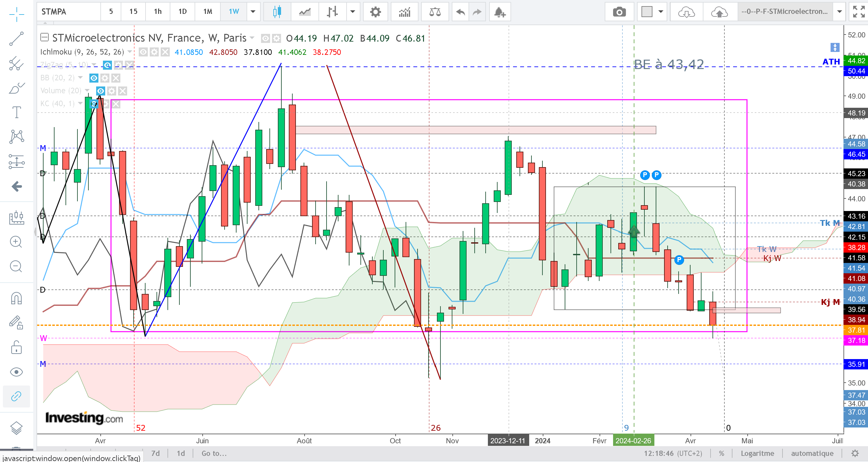
Task: Click the Go to... button
Action: pos(214,453)
